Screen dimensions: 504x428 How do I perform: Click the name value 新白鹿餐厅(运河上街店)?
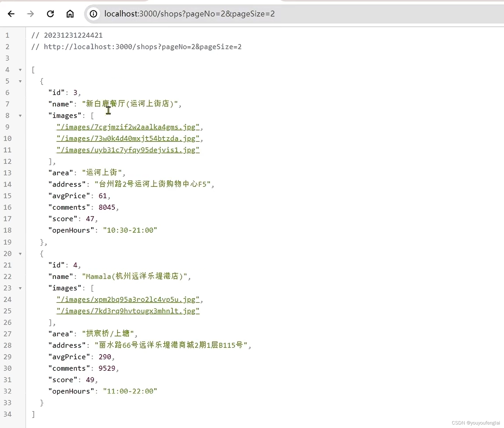point(130,104)
